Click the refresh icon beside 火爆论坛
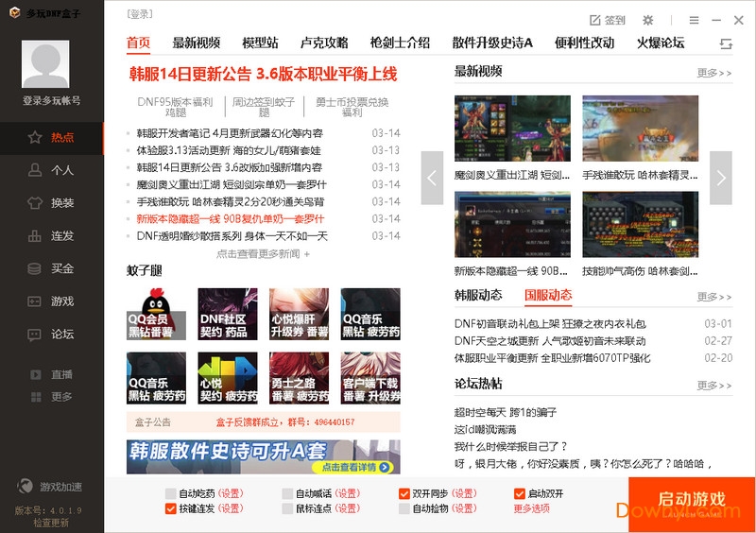 click(x=726, y=43)
